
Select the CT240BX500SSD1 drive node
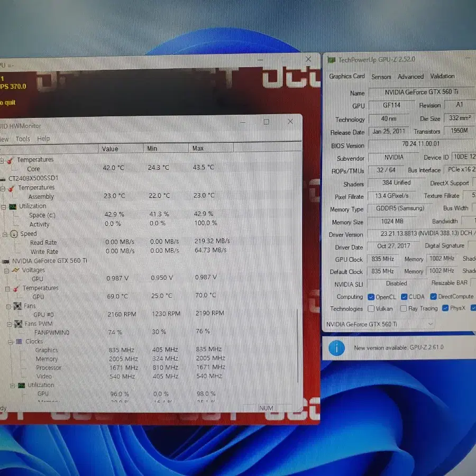pos(33,178)
